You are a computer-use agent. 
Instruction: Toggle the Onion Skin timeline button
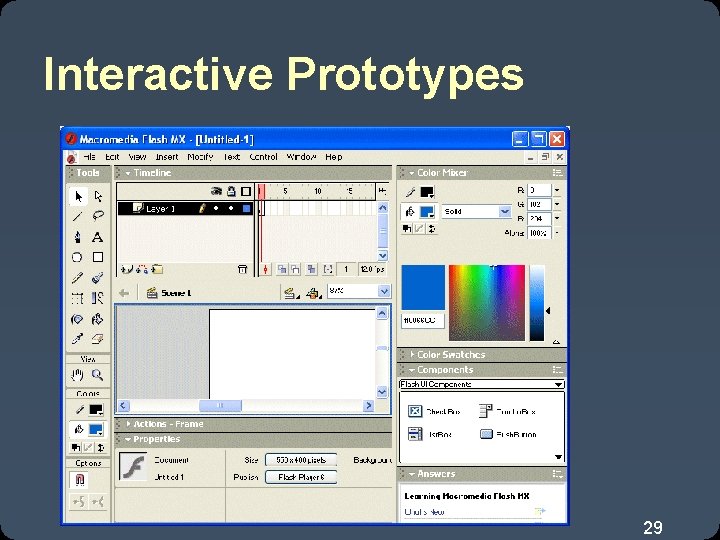pyautogui.click(x=282, y=270)
